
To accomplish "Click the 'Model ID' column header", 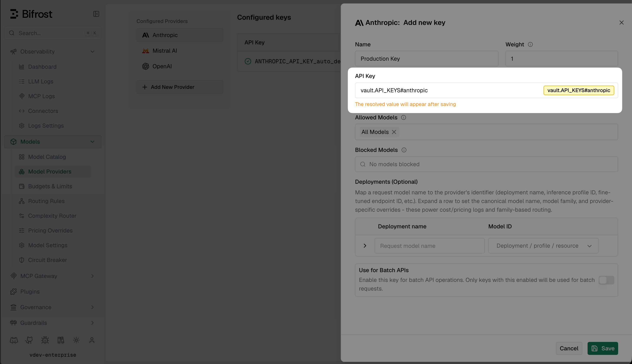I will click(500, 226).
